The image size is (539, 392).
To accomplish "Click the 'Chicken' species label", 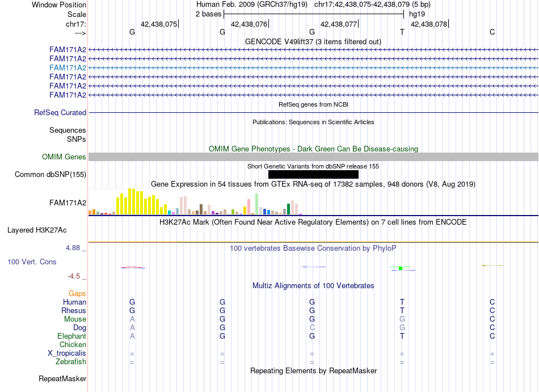I will click(73, 344).
